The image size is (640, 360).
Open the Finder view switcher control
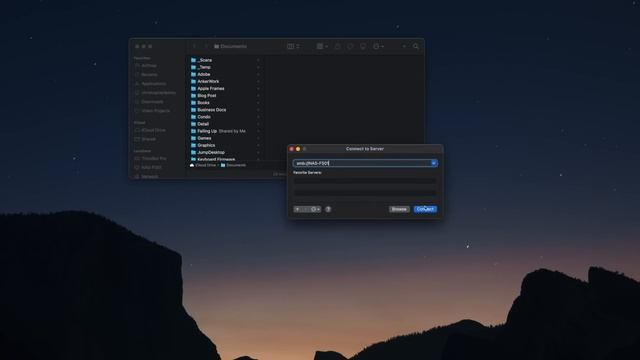pos(293,47)
